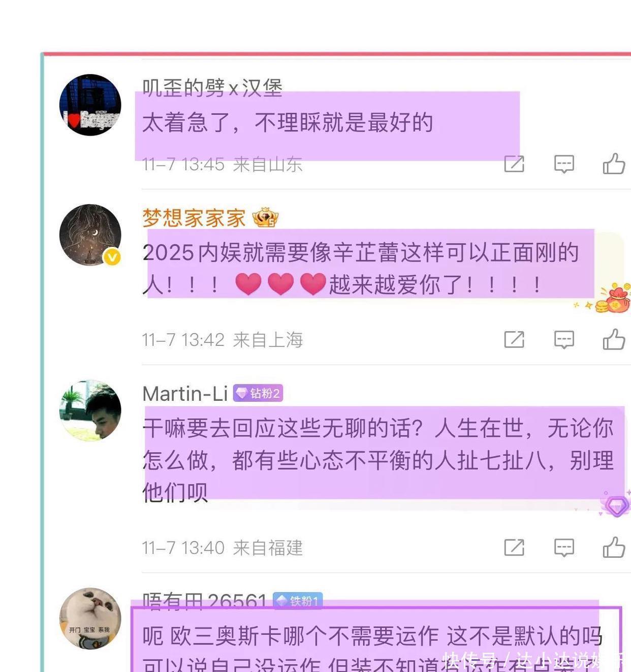Screen dimensions: 631x672
Task: Open the cat avatar of 唔有田26561
Action: tap(90, 618)
